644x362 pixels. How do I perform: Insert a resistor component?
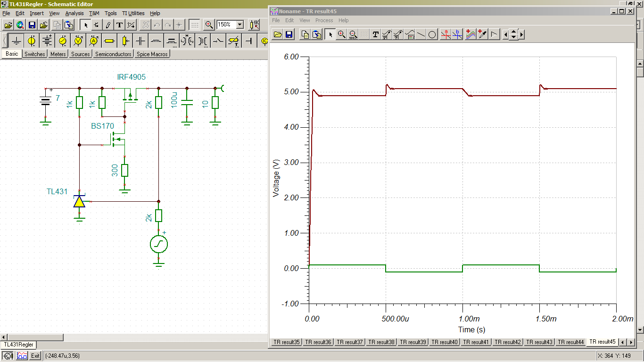(109, 41)
